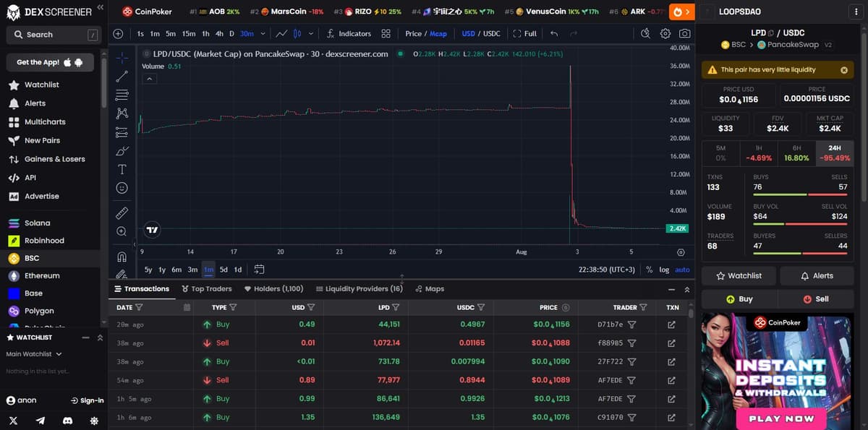Dismiss the low liquidity warning
This screenshot has width=868, height=430.
click(x=843, y=70)
